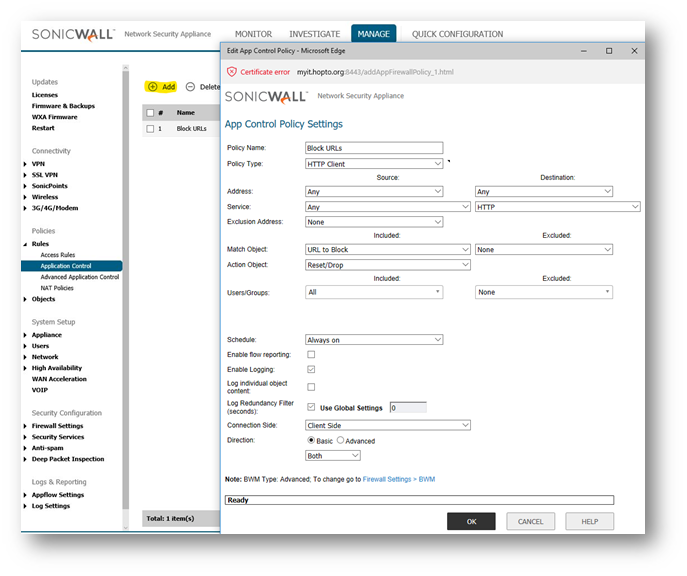Open the Connection Side dropdown
687x576 pixels.
pyautogui.click(x=388, y=425)
